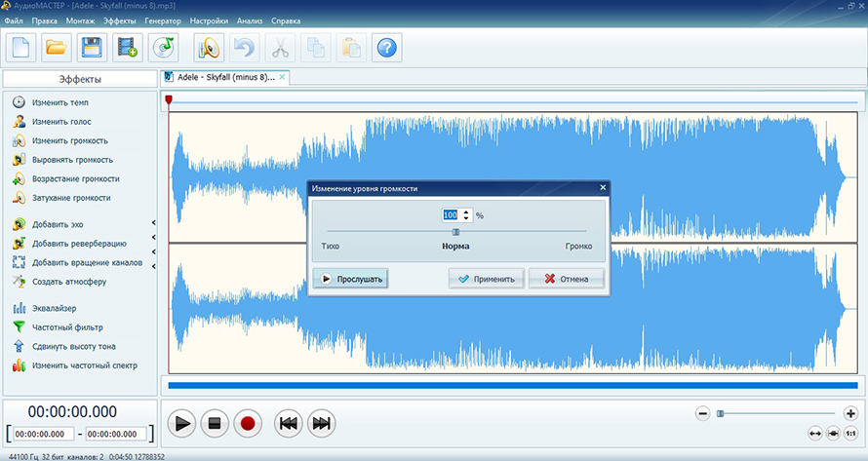Select the Изменить темп effect
Screen dimensions: 868x461
[x=59, y=102]
